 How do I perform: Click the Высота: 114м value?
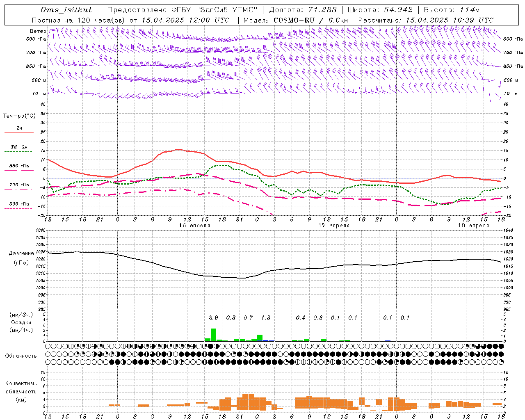coord(452,10)
